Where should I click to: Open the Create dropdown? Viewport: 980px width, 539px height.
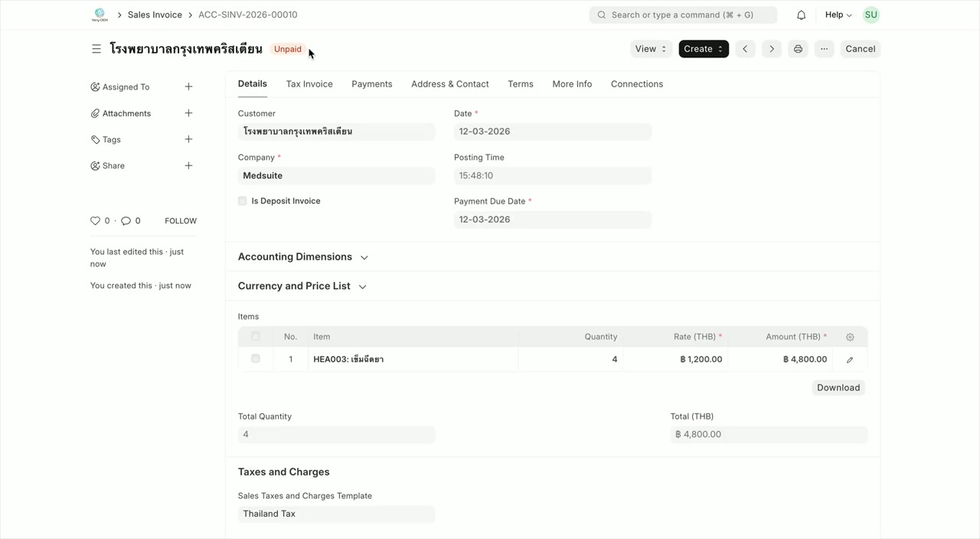point(702,48)
